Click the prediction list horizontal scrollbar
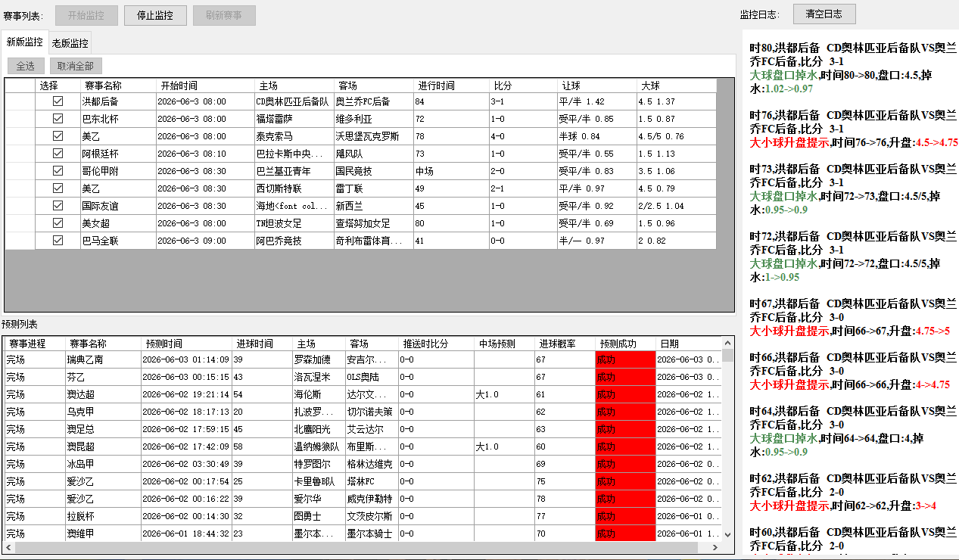 (x=363, y=546)
